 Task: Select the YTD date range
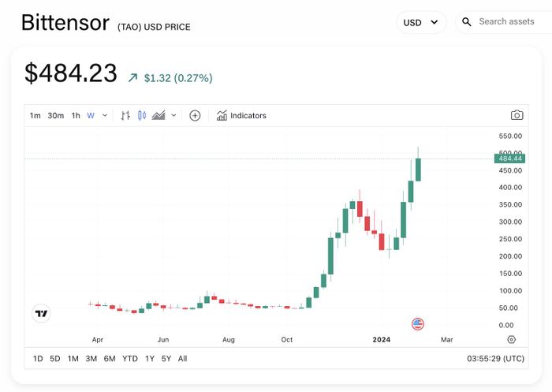tap(130, 359)
